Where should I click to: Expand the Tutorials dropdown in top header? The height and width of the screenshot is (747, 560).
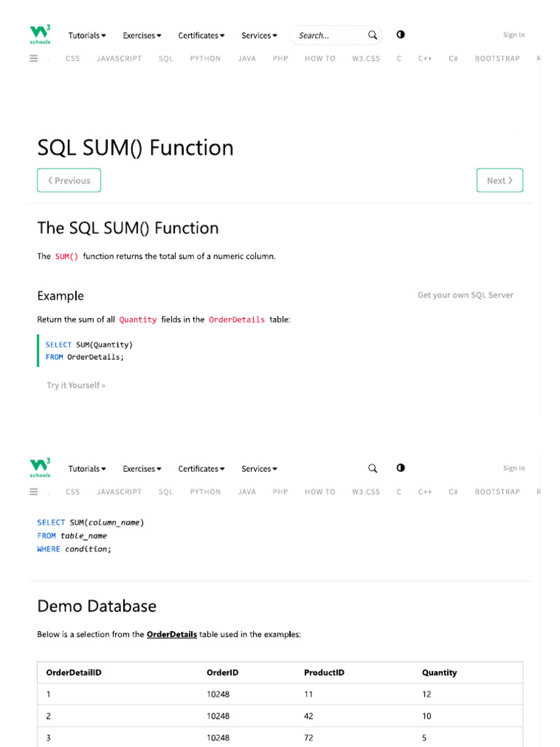[87, 35]
